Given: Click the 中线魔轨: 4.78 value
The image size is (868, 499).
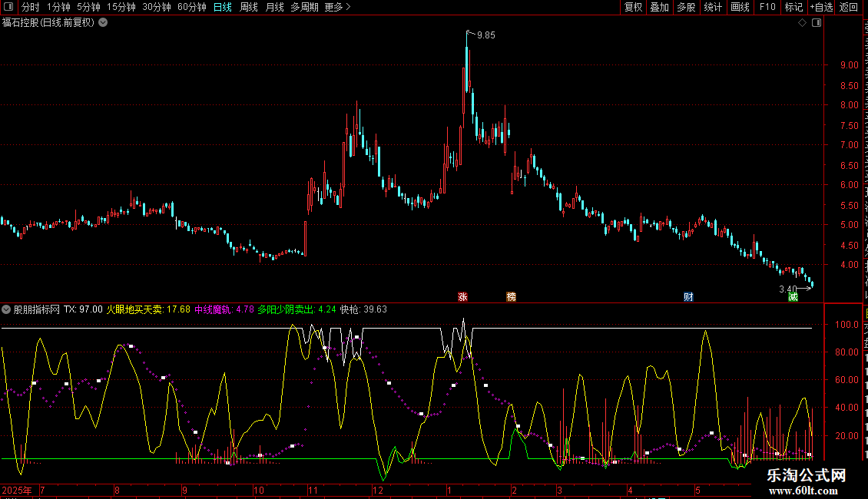Looking at the screenshot, I should pyautogui.click(x=224, y=310).
